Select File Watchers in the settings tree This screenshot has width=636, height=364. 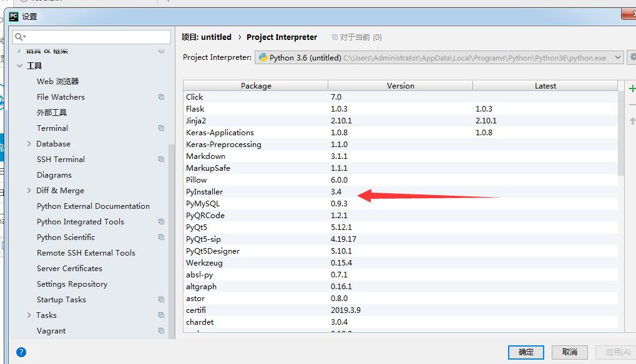61,97
